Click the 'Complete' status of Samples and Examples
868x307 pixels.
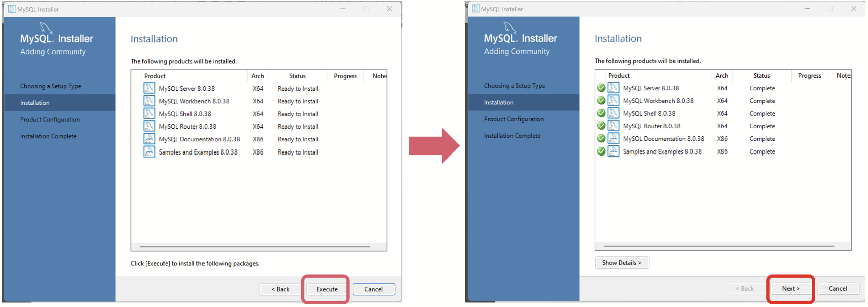pyautogui.click(x=762, y=152)
